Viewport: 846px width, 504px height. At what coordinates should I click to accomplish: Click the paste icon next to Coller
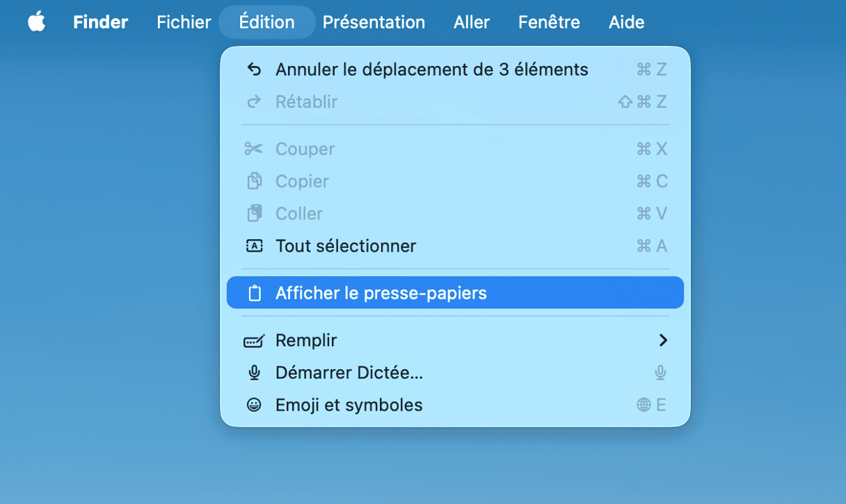255,213
